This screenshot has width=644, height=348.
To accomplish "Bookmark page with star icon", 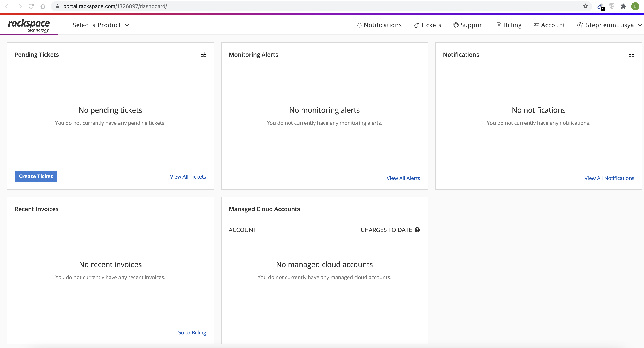I will click(x=585, y=6).
